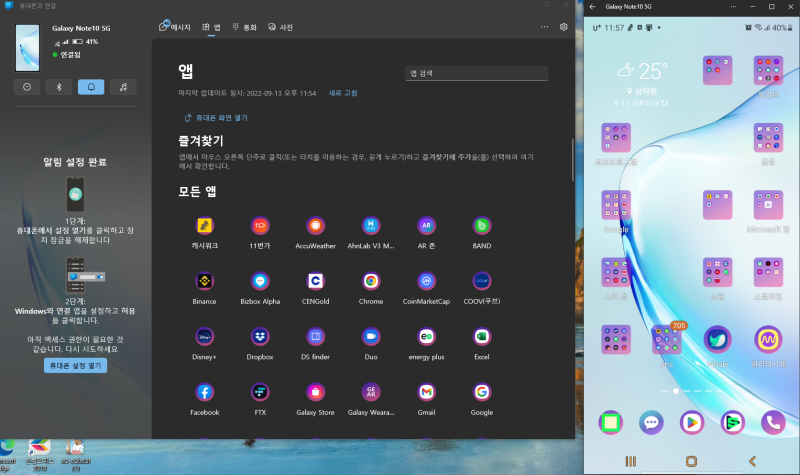
Task: Open the Edge shortcut on the desktop
Action: [7, 453]
